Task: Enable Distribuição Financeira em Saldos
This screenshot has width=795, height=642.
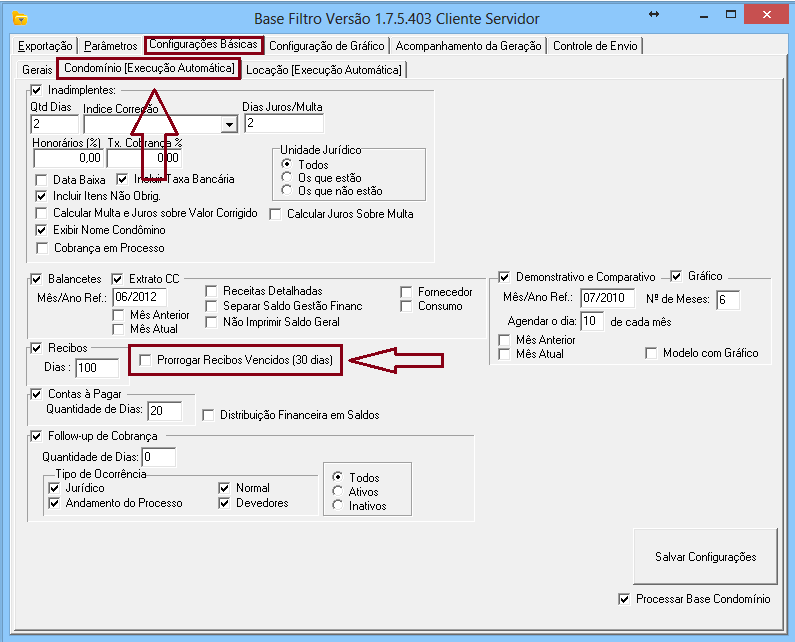Action: click(208, 415)
